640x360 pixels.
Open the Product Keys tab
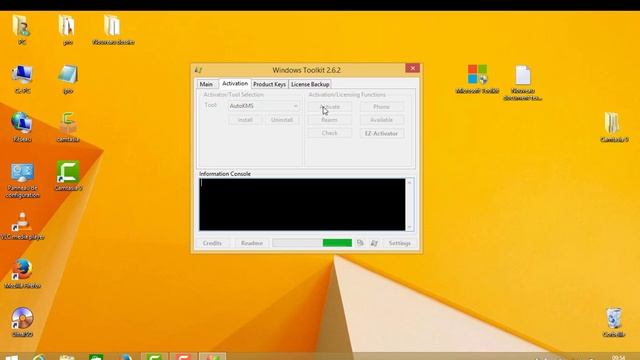(x=269, y=84)
